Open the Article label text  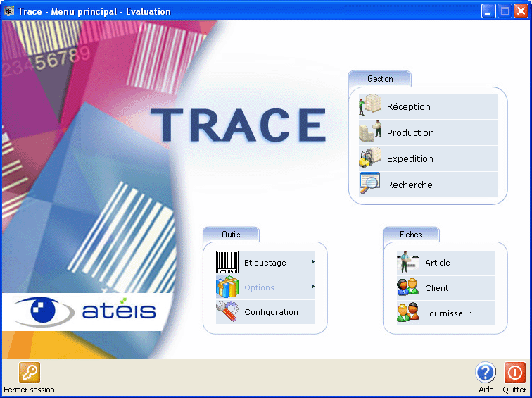point(437,263)
